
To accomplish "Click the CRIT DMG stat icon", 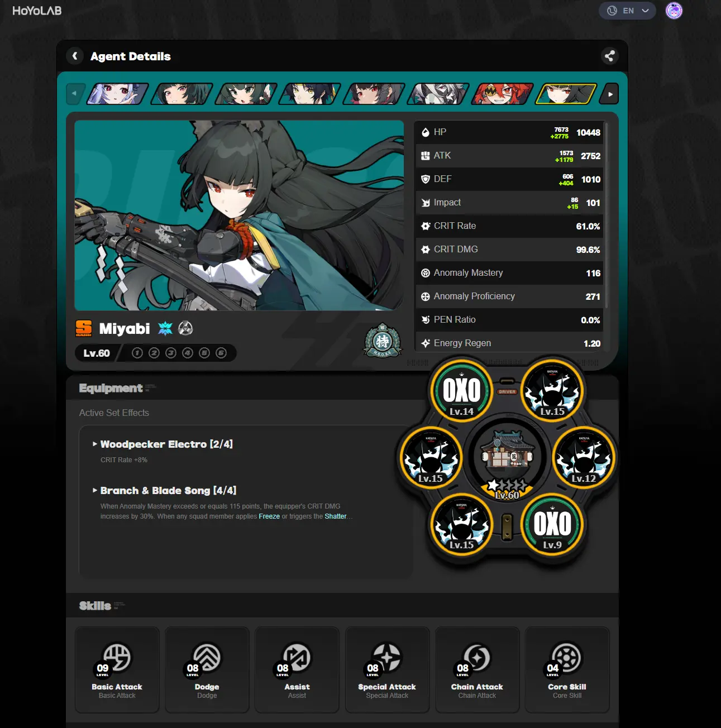I will point(426,250).
